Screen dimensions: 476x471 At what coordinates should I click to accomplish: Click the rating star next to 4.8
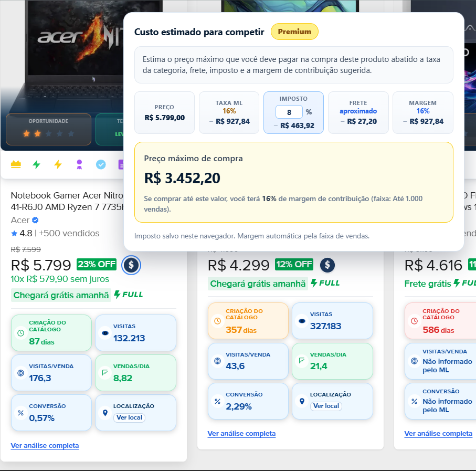[x=14, y=233]
